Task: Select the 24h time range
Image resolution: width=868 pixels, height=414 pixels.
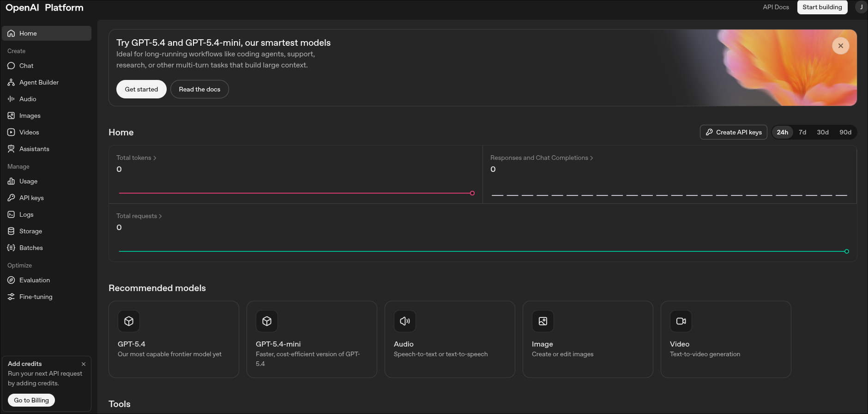Action: [x=783, y=132]
